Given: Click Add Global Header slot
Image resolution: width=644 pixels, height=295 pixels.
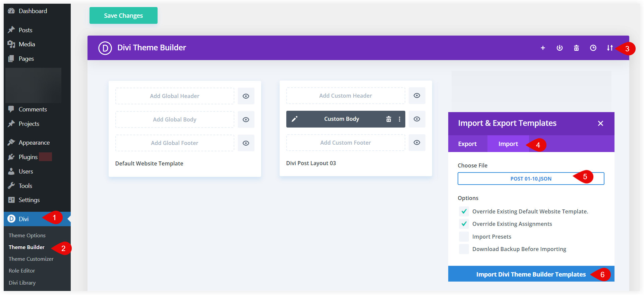Looking at the screenshot, I should point(175,96).
